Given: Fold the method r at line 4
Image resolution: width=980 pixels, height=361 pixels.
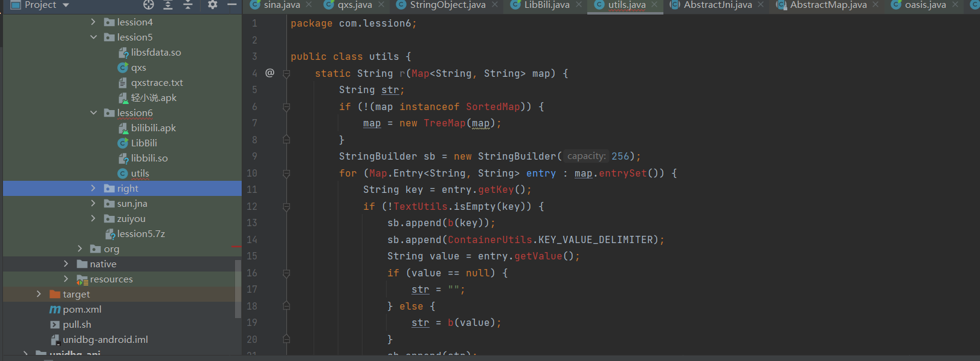Looking at the screenshot, I should click(x=286, y=73).
